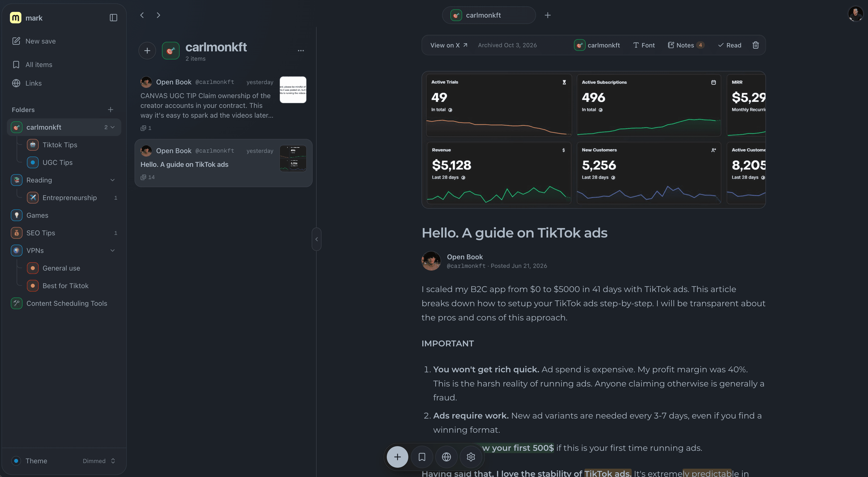Collapse the Reading folder chevron
Image resolution: width=868 pixels, height=477 pixels.
coord(113,180)
